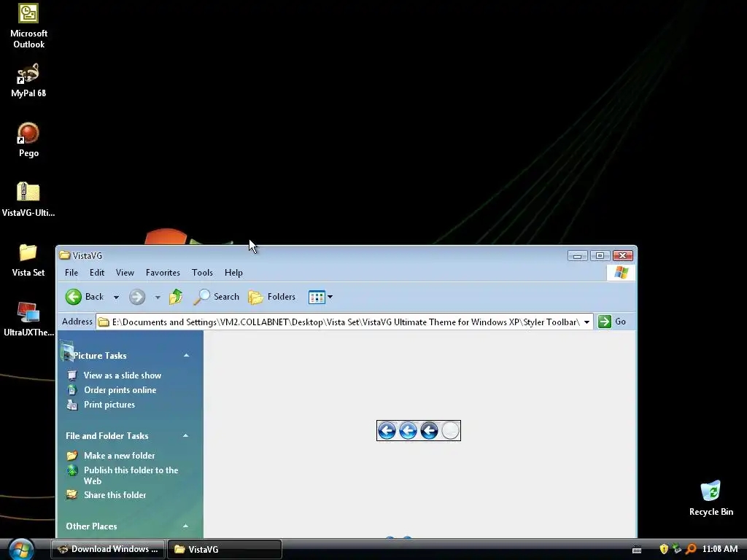
Task: Click Publish this folder to the Web
Action: [131, 475]
